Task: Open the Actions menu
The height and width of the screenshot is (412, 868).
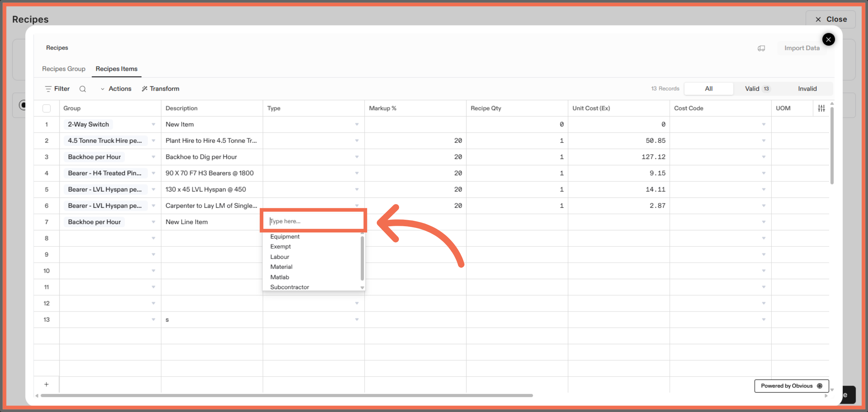Action: pyautogui.click(x=116, y=89)
